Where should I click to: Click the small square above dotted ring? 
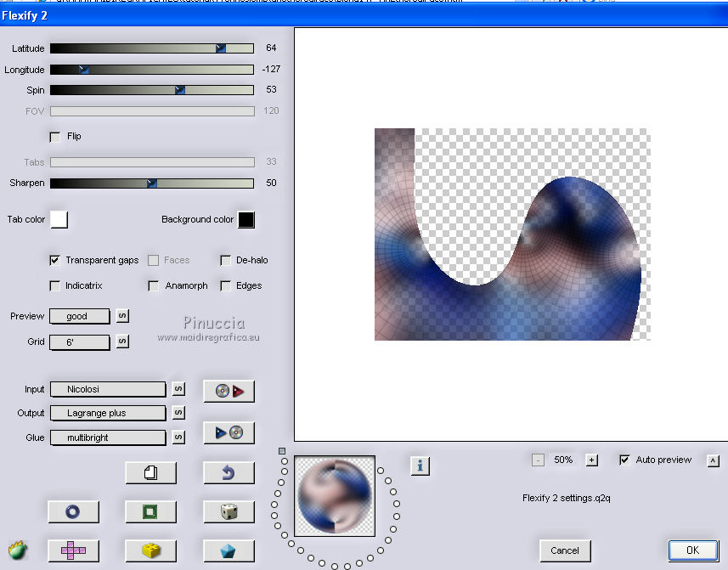(x=282, y=451)
